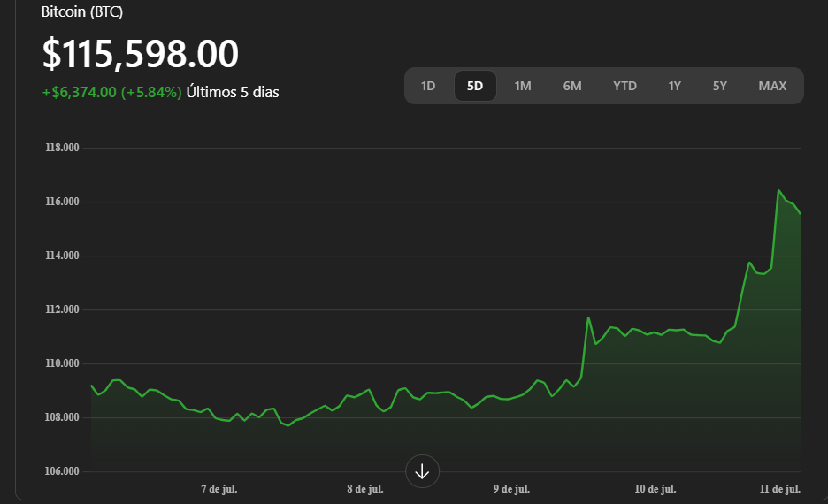Click the 10 de jul. axis label
This screenshot has width=828, height=504.
pyautogui.click(x=655, y=489)
